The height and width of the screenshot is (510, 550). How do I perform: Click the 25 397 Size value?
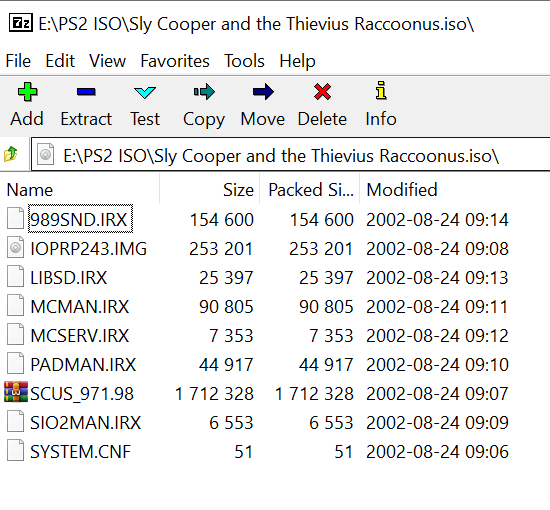coord(226,278)
